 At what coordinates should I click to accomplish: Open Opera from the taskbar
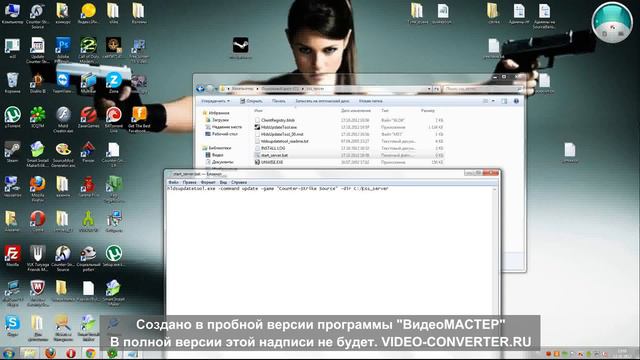point(71,353)
